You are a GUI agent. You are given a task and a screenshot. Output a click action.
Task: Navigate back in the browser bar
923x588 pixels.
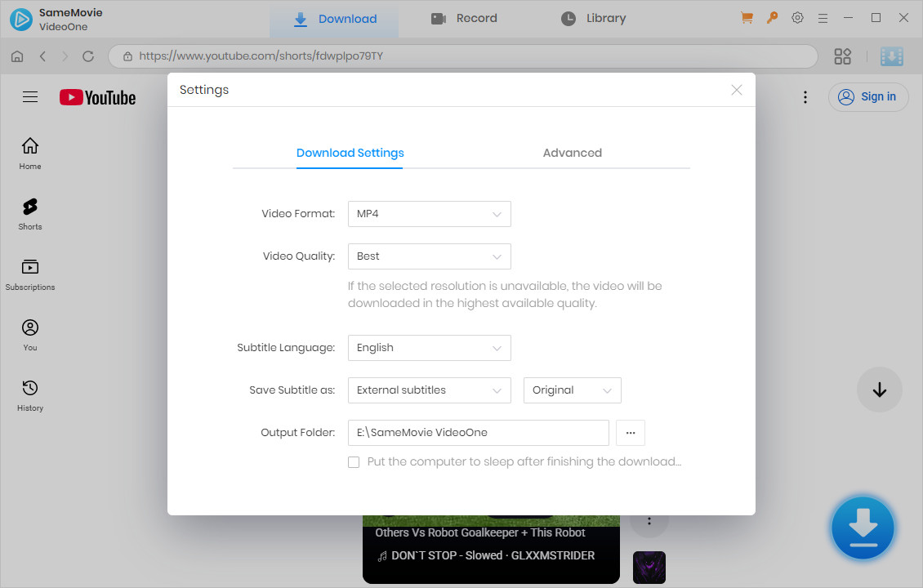[42, 56]
